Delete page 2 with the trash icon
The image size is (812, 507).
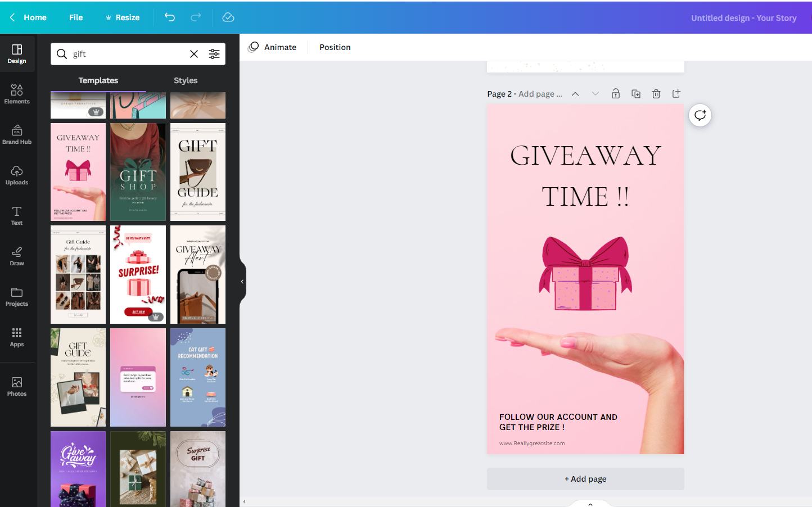(x=656, y=94)
